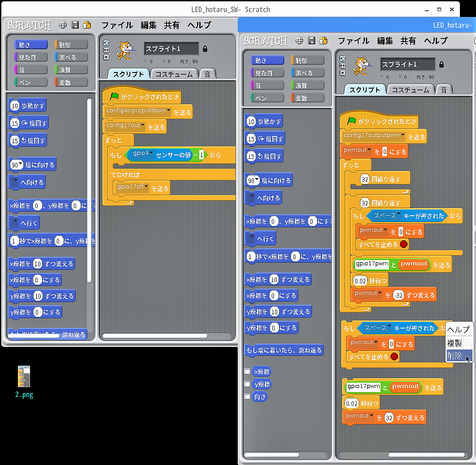Select middle left-right flip style button, back window
This screenshot has height=465, width=476.
(x=106, y=50)
